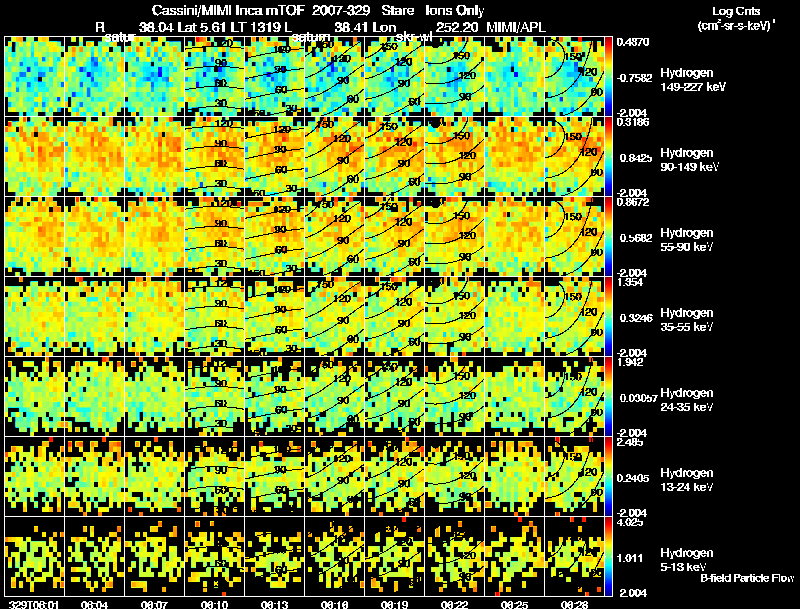Image resolution: width=800 pixels, height=609 pixels.
Task: Select the color bar beside Hydrogen 35-55 keV
Action: click(x=609, y=316)
